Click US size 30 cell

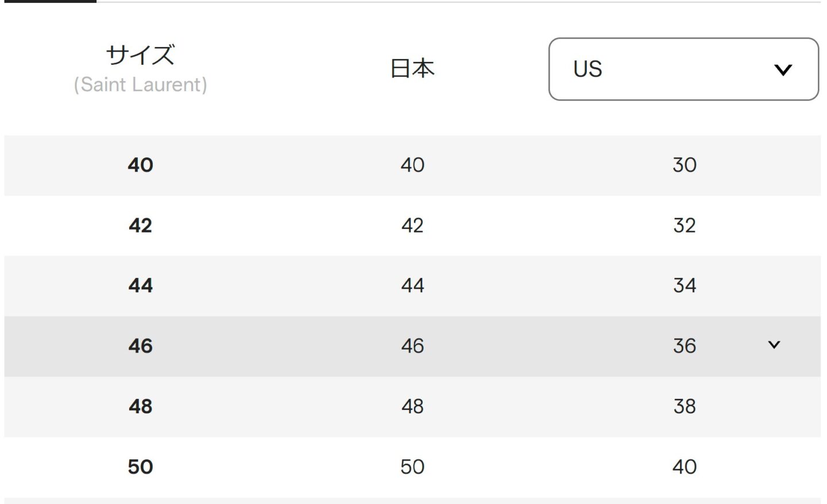[684, 165]
